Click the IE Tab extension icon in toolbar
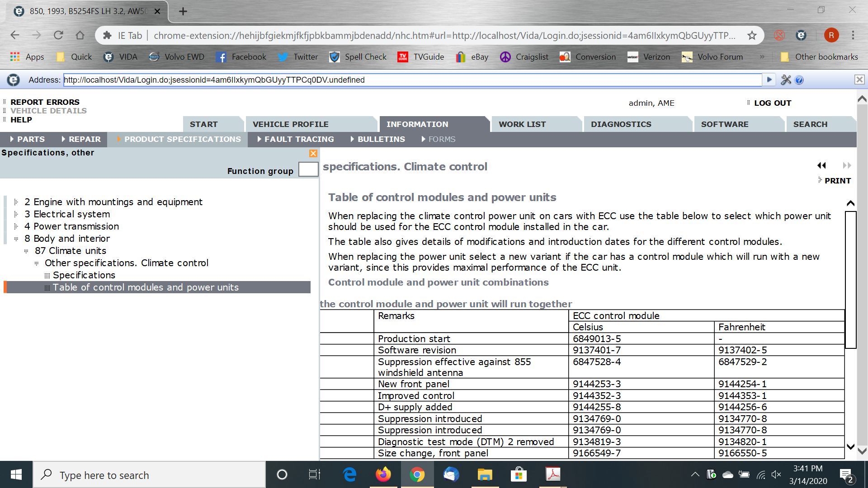The image size is (868, 488). [x=801, y=35]
